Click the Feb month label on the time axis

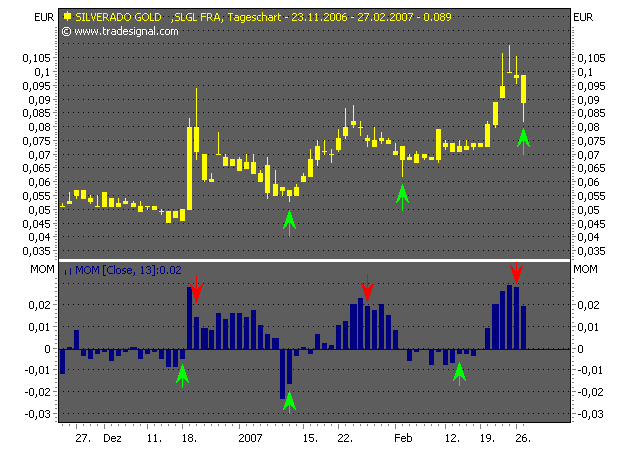click(x=403, y=438)
